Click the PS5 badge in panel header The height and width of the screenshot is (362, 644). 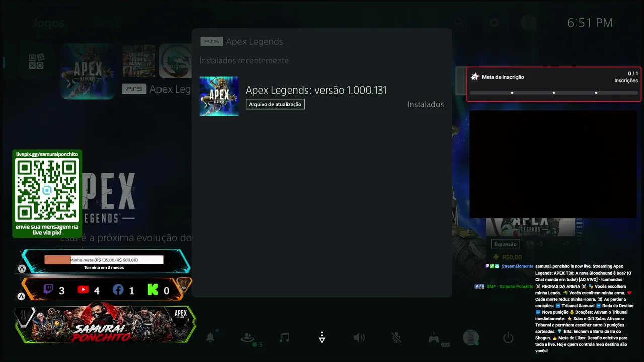point(211,42)
